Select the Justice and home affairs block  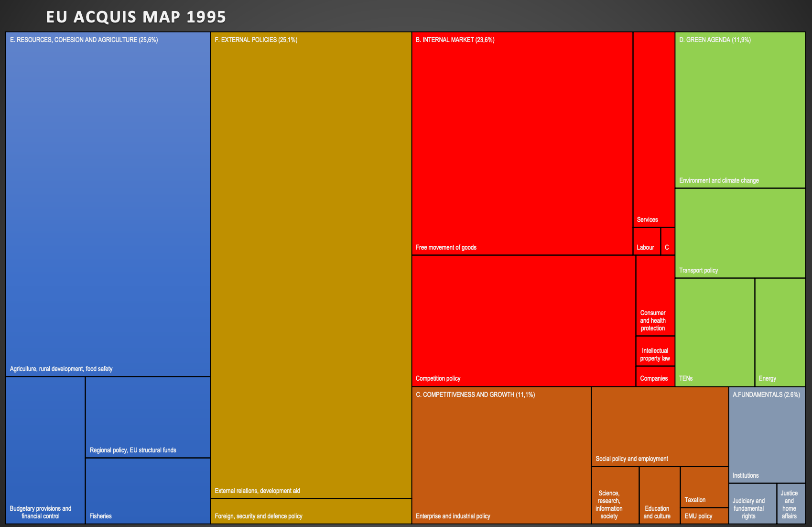791,504
